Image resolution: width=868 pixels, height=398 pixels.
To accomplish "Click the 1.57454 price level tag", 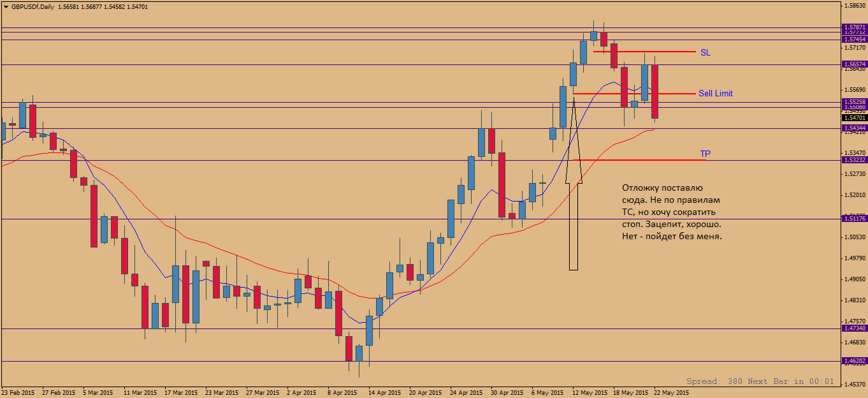I will point(854,40).
